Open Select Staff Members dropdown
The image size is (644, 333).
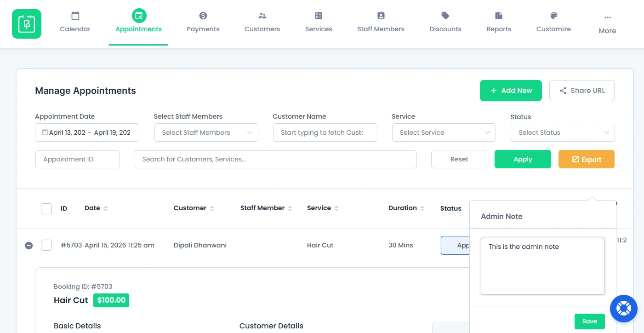[x=206, y=132]
